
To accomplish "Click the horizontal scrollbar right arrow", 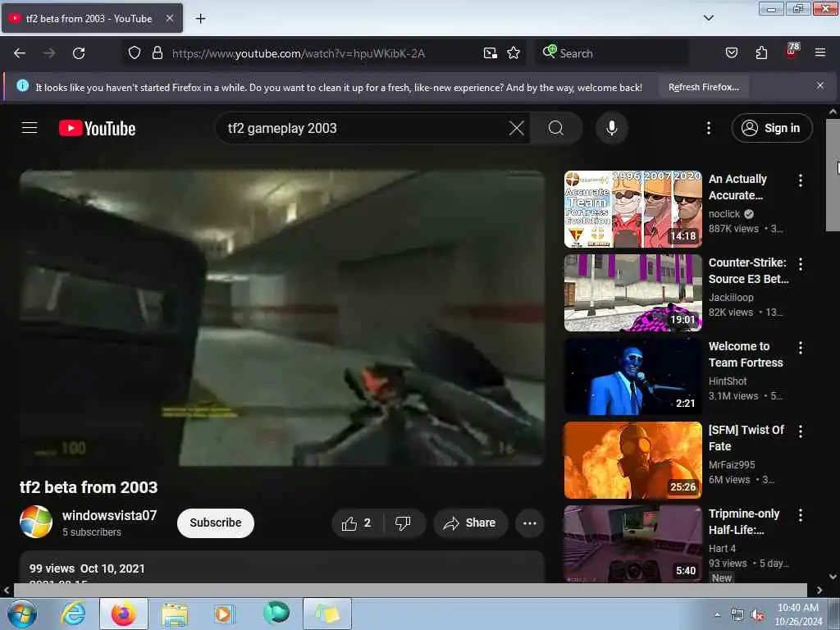I will [819, 590].
